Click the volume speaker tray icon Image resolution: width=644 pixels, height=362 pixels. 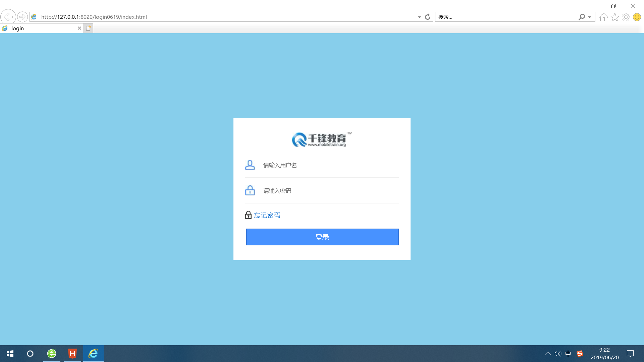tap(558, 354)
